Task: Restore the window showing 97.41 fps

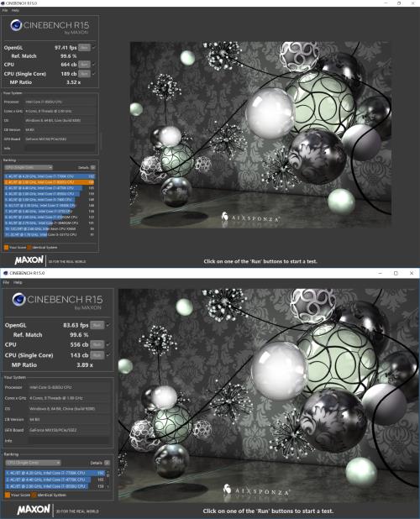Action: pyautogui.click(x=399, y=3)
